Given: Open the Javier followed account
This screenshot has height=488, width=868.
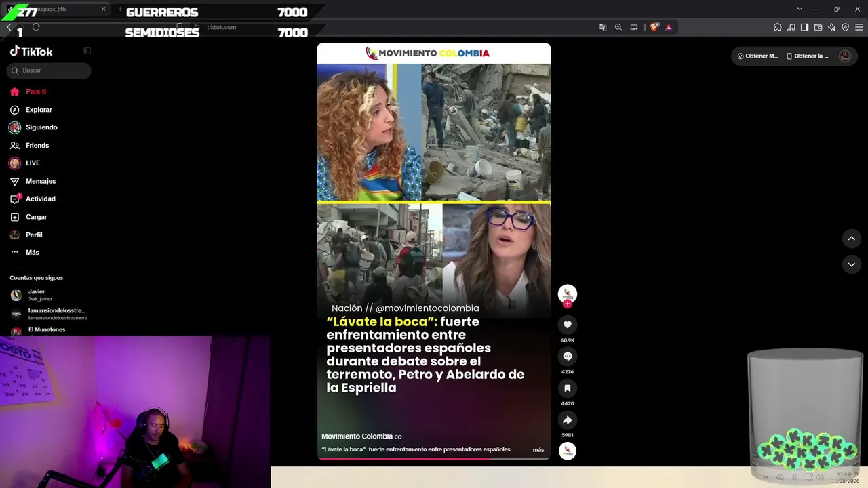Looking at the screenshot, I should [x=41, y=295].
